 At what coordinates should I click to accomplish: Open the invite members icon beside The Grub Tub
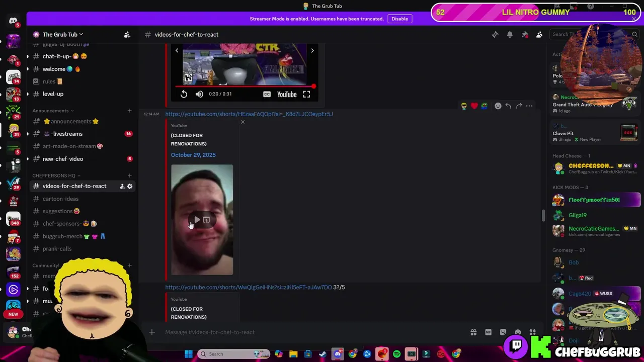pos(127,34)
